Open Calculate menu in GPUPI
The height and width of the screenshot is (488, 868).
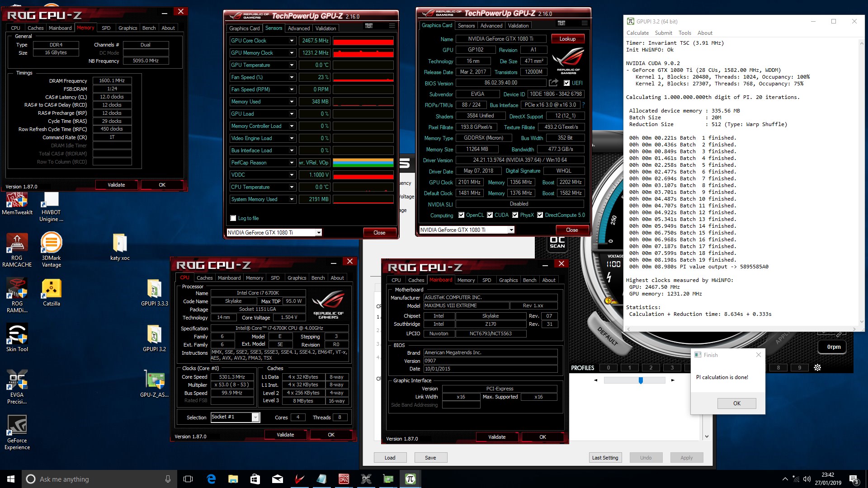[x=637, y=33]
